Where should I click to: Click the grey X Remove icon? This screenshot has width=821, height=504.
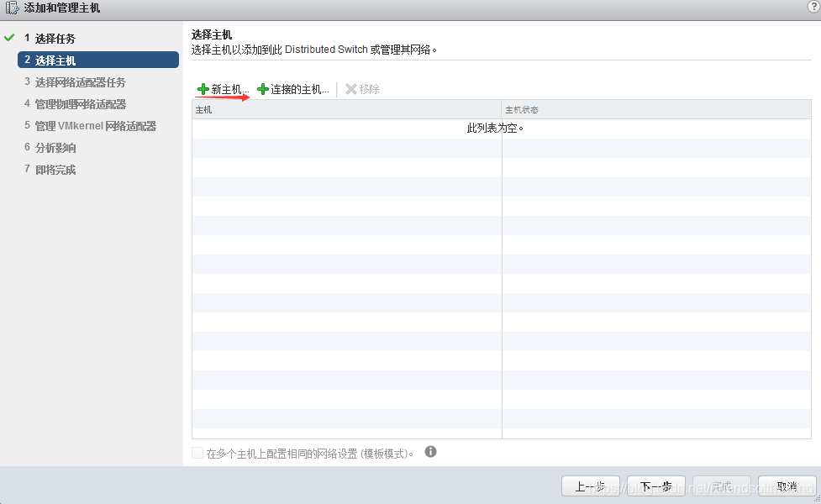tap(350, 89)
